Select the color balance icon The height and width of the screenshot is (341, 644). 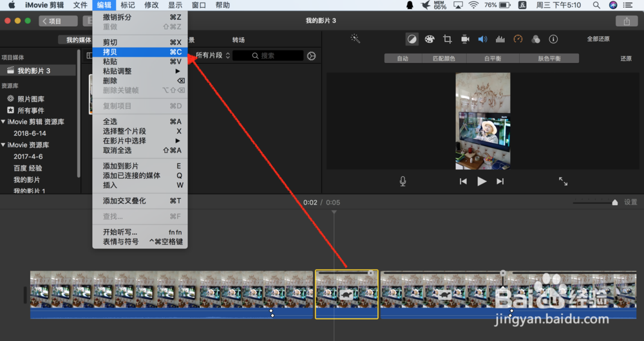click(x=412, y=39)
